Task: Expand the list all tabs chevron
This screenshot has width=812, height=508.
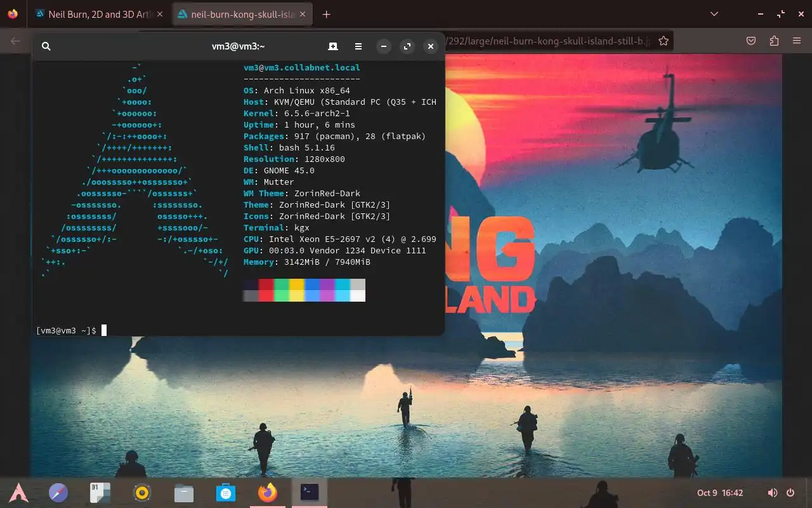Action: coord(714,14)
